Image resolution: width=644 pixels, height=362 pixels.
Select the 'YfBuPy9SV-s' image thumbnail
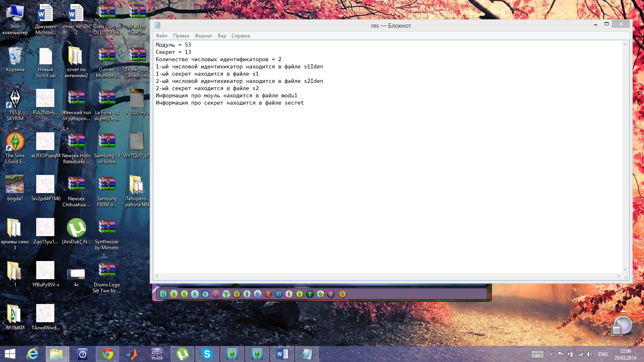45,274
